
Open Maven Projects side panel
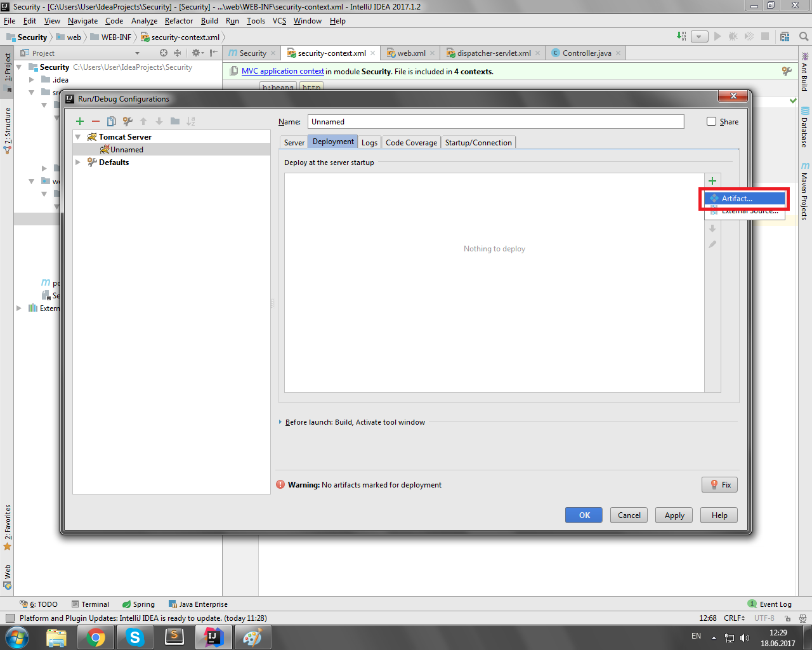click(x=804, y=191)
